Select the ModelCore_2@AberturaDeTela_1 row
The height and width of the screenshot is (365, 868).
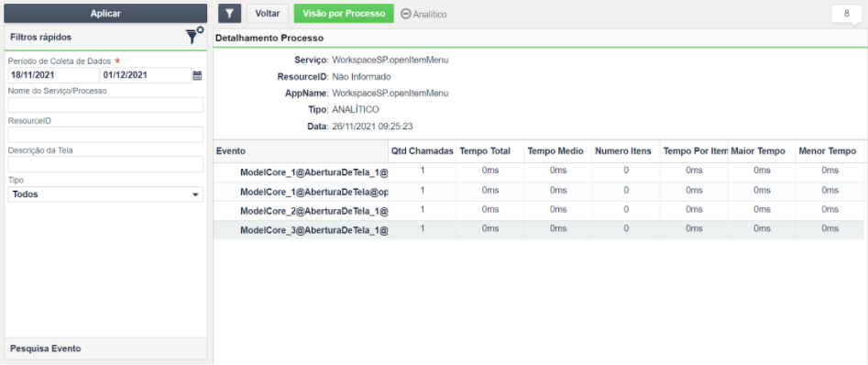(539, 210)
